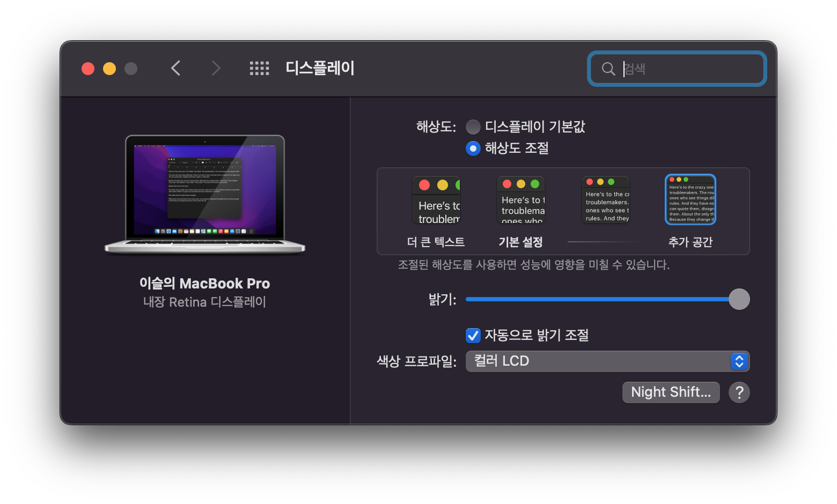Image resolution: width=837 pixels, height=504 pixels.
Task: Toggle 자동으로 밝기 조절 checkbox
Action: (x=473, y=336)
